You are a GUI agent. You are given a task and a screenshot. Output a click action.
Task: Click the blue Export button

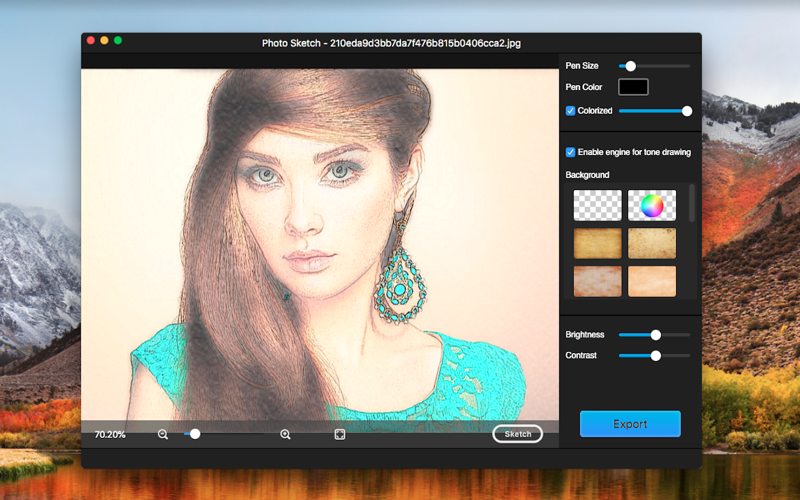pos(630,424)
